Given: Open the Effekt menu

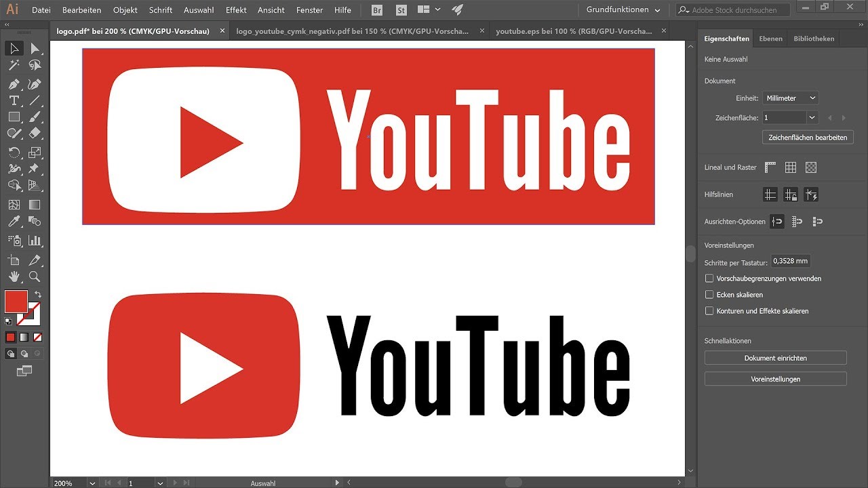Looking at the screenshot, I should pyautogui.click(x=237, y=10).
